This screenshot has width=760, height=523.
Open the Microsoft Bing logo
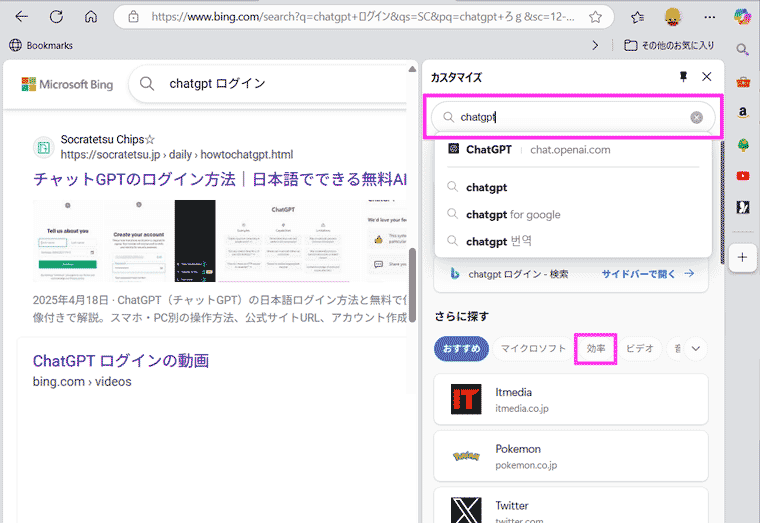[x=67, y=84]
